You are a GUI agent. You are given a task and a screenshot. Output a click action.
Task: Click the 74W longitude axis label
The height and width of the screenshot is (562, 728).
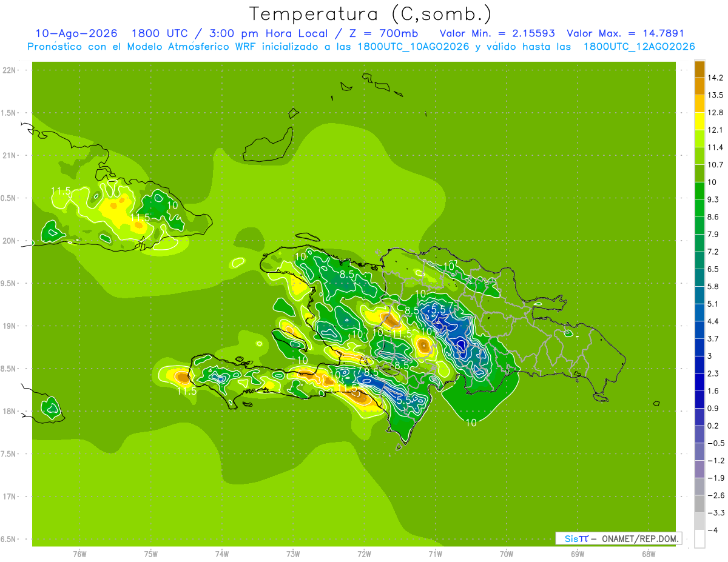point(222,554)
